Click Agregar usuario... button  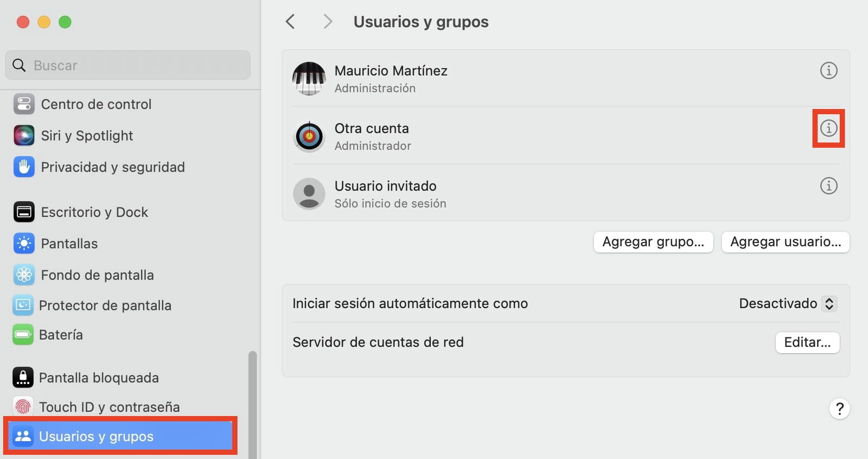coord(786,242)
